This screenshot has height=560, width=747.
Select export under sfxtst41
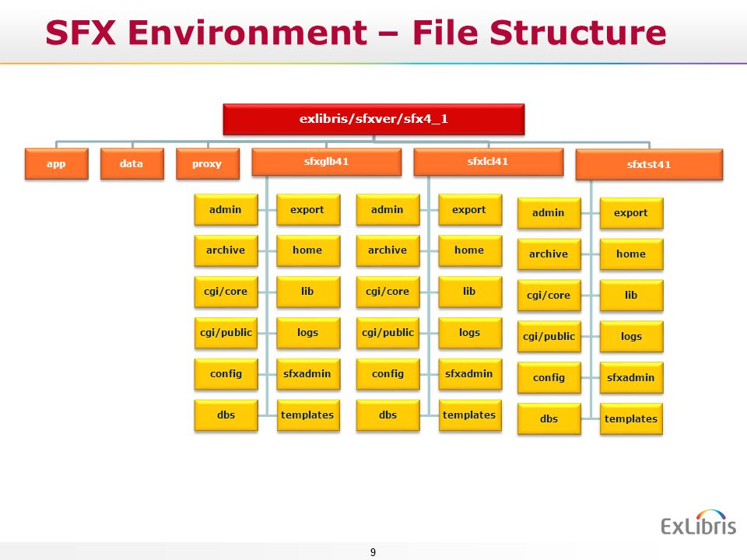[631, 213]
